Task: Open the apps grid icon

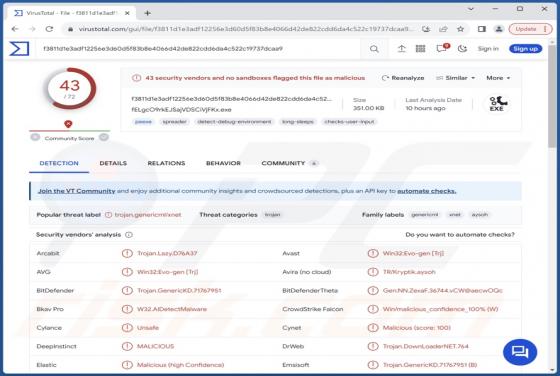Action: pyautogui.click(x=420, y=49)
